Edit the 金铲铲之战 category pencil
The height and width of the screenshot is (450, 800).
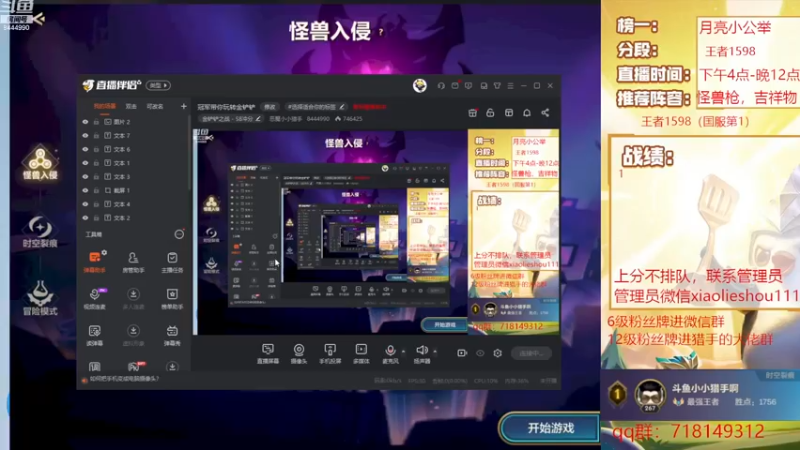(258, 119)
